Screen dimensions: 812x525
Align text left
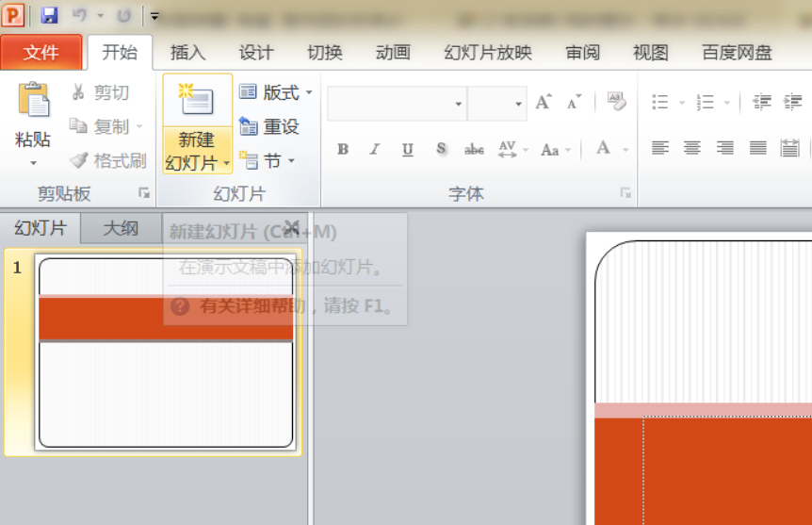659,148
